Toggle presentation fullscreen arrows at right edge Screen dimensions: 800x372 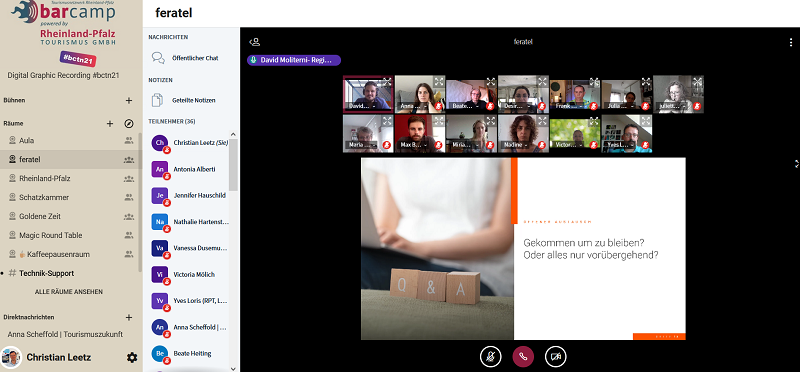(796, 164)
